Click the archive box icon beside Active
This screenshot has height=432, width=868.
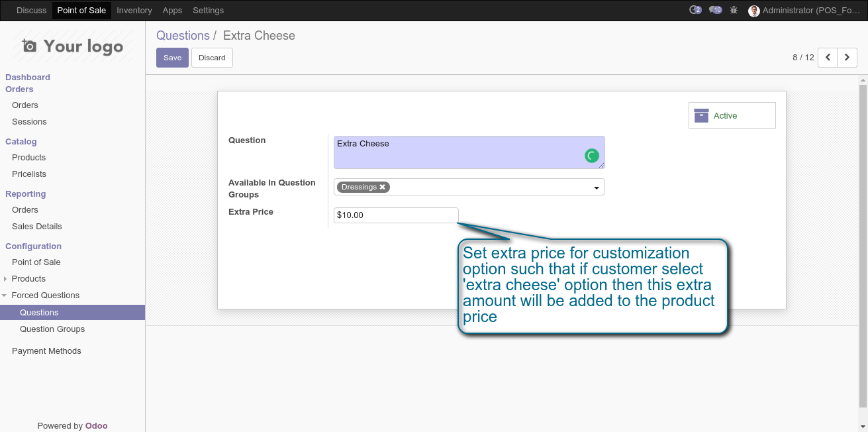701,116
